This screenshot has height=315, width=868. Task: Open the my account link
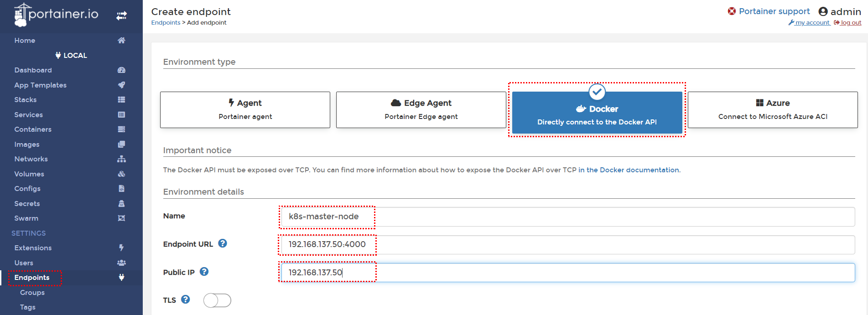pyautogui.click(x=809, y=23)
